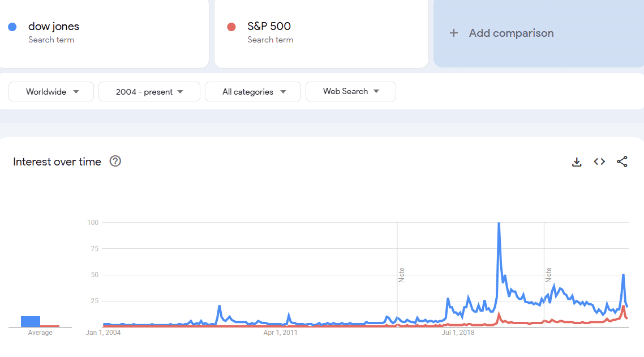The image size is (644, 357).
Task: Download the interest over time CSV
Action: coord(577,161)
